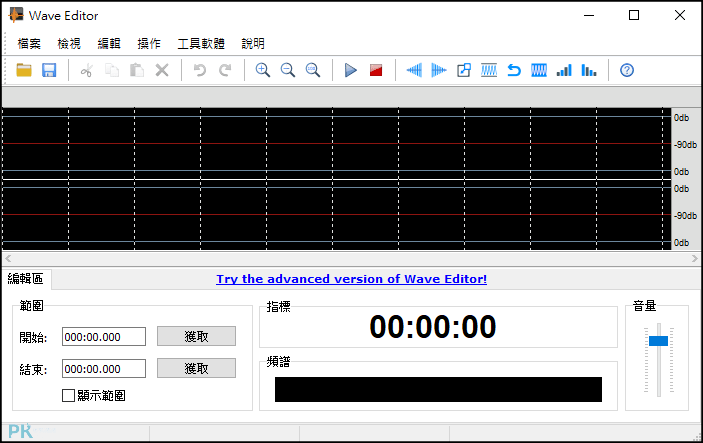Close the Wave Editor window
The height and width of the screenshot is (443, 703).
pos(680,15)
